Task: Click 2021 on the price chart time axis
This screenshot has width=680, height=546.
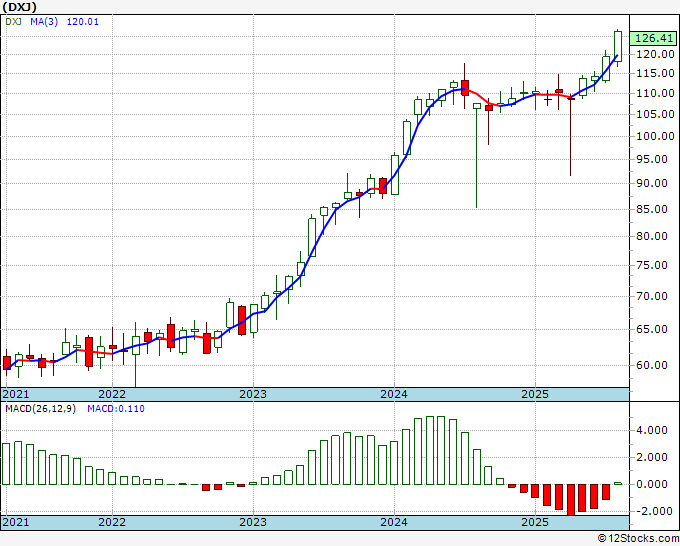Action: 16,394
